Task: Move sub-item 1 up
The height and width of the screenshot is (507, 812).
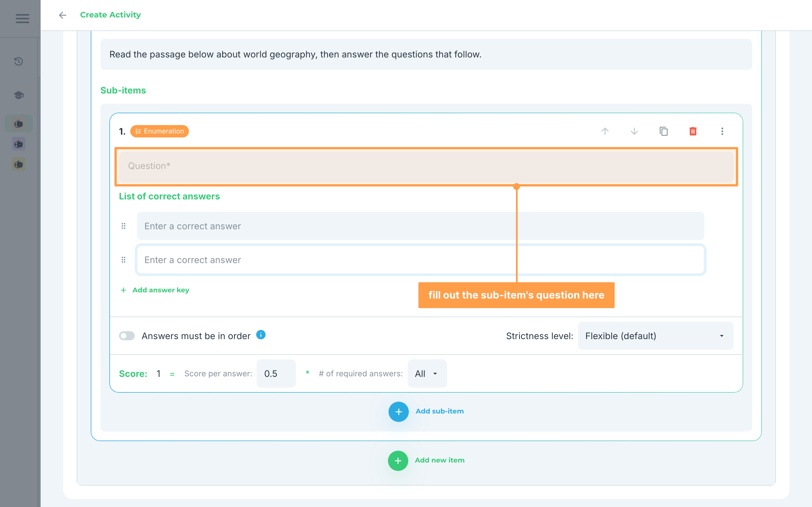Action: click(x=605, y=131)
